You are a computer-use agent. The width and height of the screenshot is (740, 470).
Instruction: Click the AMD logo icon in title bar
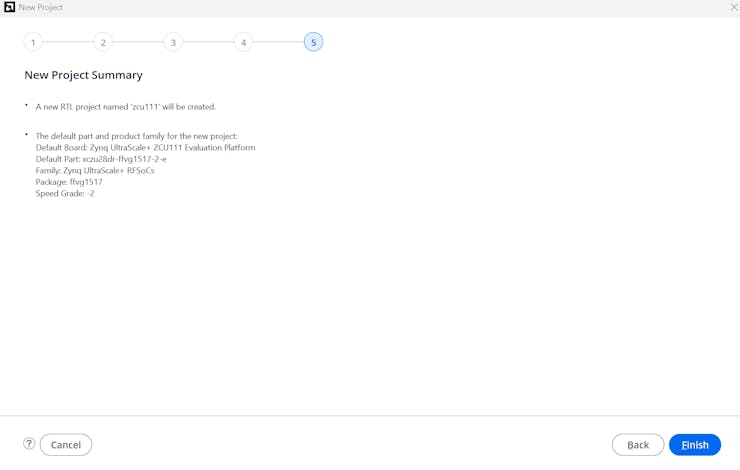pos(9,7)
